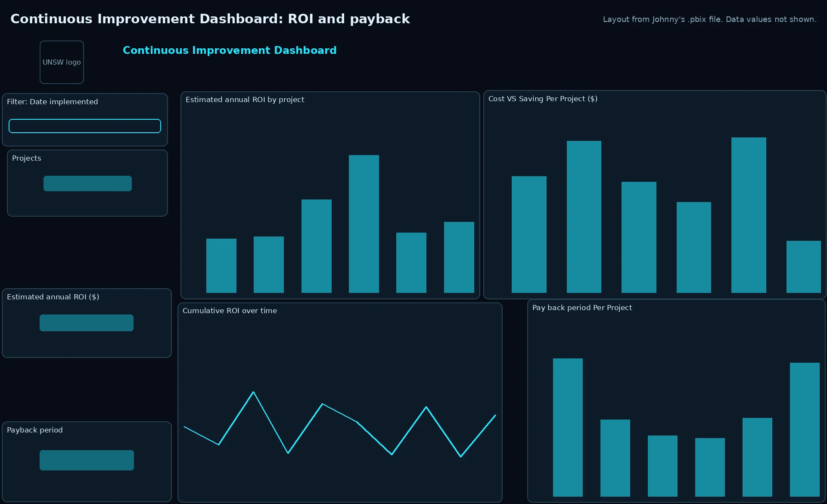Click the 'Estimated annual ROI by project' chart title
Screen dimensions: 827x504
[245, 100]
